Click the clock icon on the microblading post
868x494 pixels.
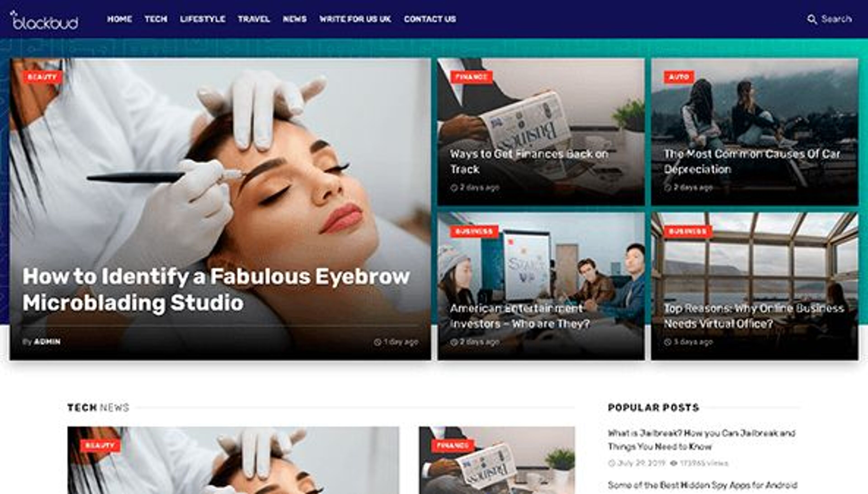coord(377,342)
